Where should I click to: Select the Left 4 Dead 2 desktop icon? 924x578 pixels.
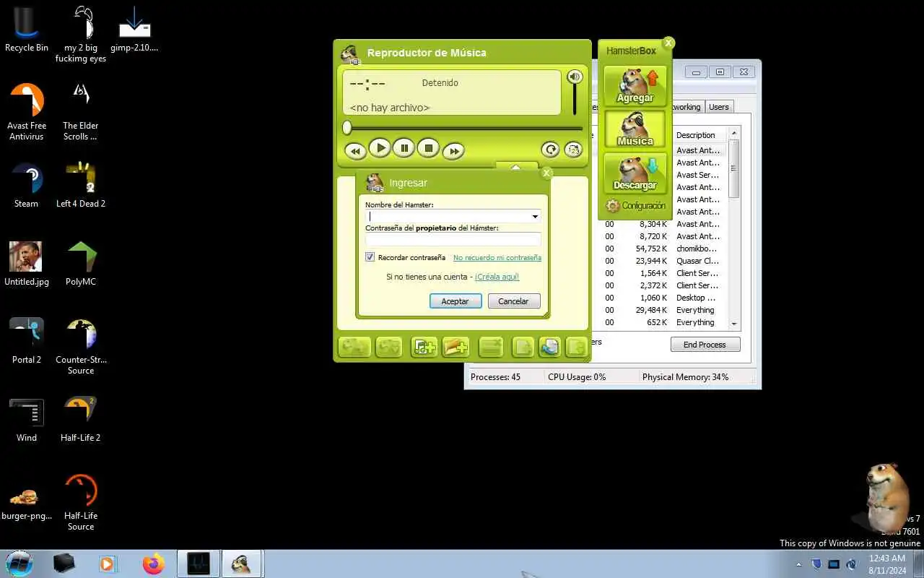tap(81, 186)
